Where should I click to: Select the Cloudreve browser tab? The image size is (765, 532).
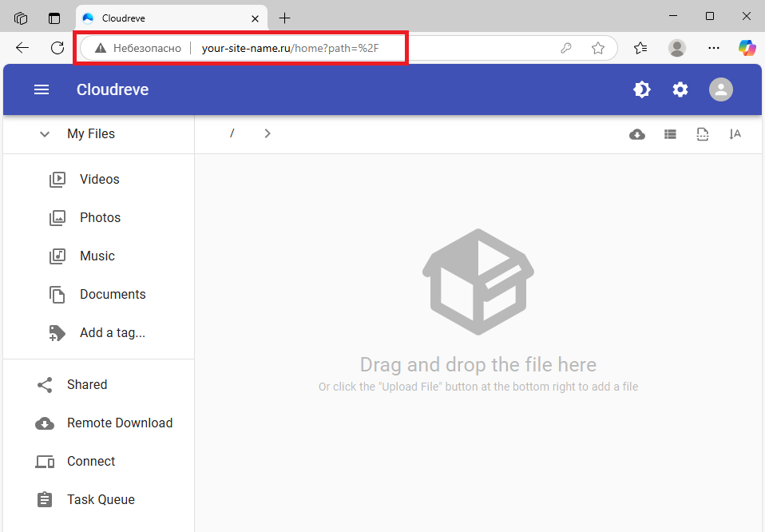(171, 18)
